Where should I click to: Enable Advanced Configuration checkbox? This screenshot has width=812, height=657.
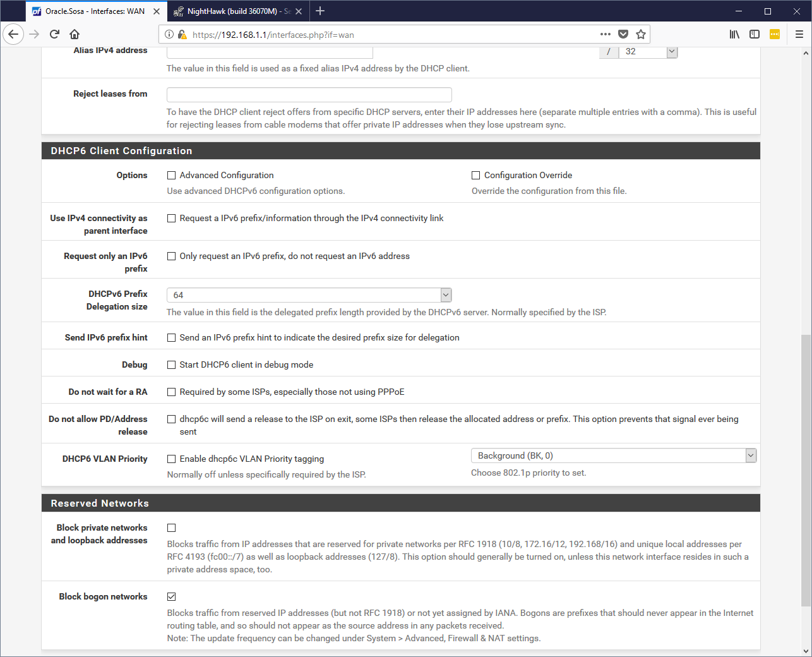[171, 176]
